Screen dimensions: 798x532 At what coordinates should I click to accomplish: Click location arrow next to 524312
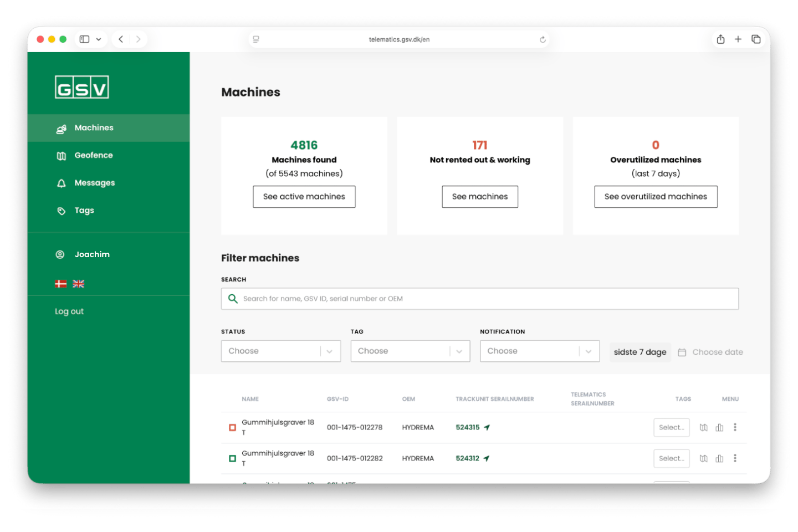point(487,458)
